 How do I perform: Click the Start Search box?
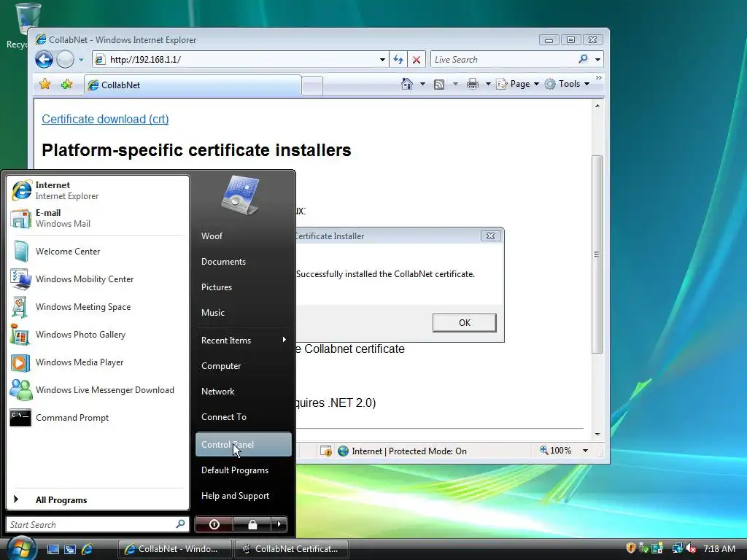coord(91,524)
